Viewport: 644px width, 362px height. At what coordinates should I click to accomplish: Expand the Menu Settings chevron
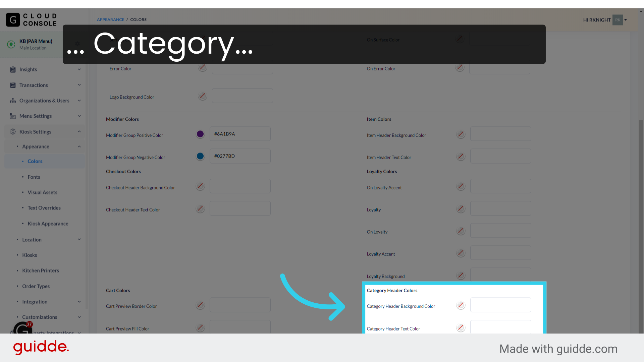pyautogui.click(x=79, y=116)
